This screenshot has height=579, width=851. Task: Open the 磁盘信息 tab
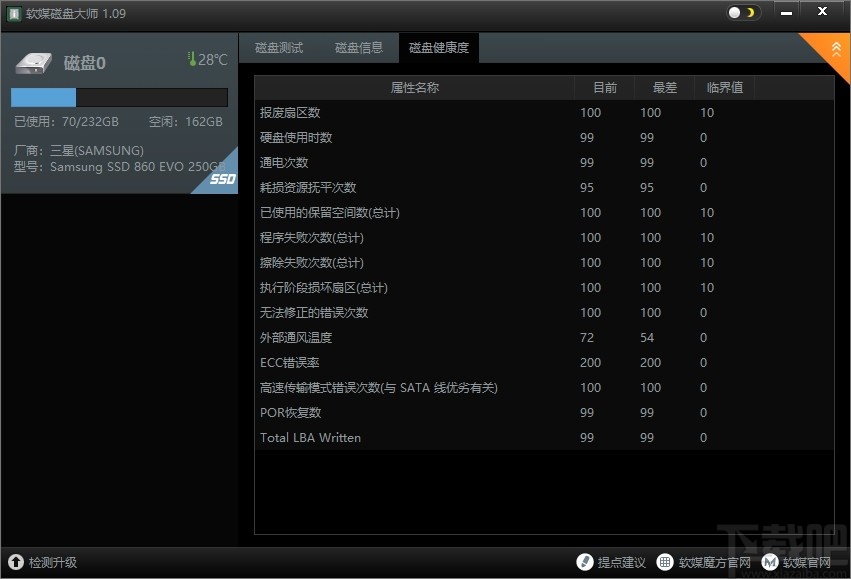[359, 47]
